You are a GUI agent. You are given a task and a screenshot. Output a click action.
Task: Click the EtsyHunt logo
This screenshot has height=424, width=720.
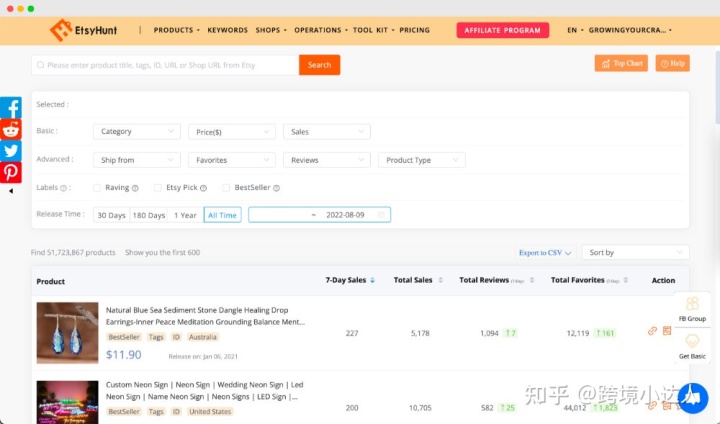point(83,30)
